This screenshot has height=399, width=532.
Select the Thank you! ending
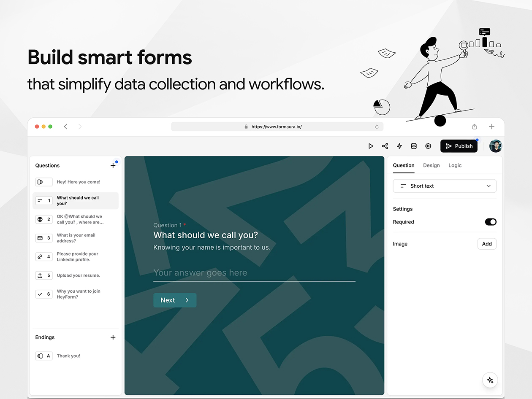[x=68, y=356]
